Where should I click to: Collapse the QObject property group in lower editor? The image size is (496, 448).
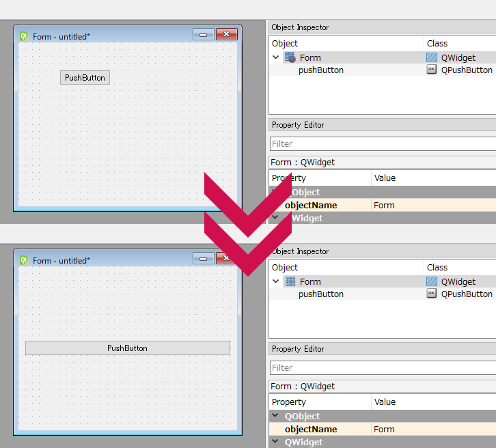276,416
